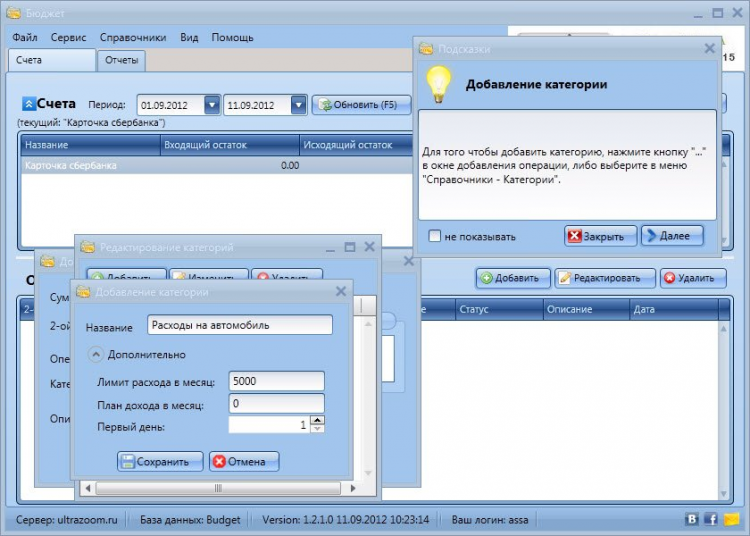Collapse the Дополнительно section
The height and width of the screenshot is (536, 750).
95,355
